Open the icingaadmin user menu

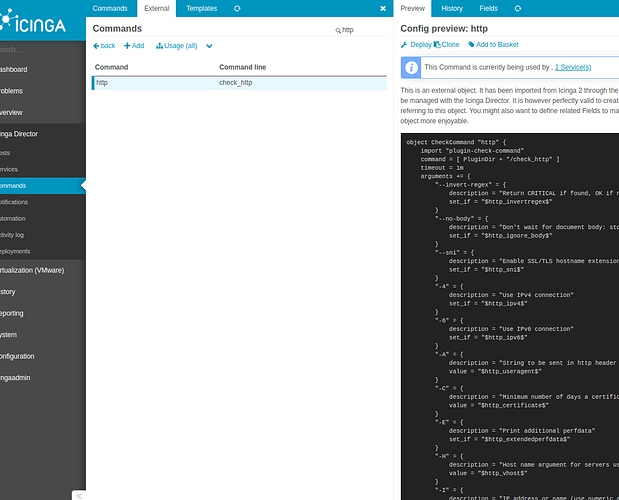pos(43,378)
